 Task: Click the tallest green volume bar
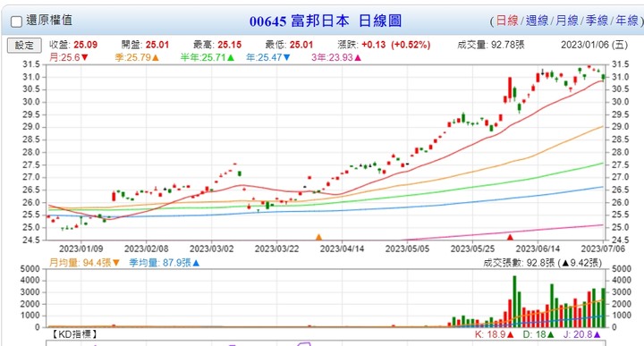point(514,301)
